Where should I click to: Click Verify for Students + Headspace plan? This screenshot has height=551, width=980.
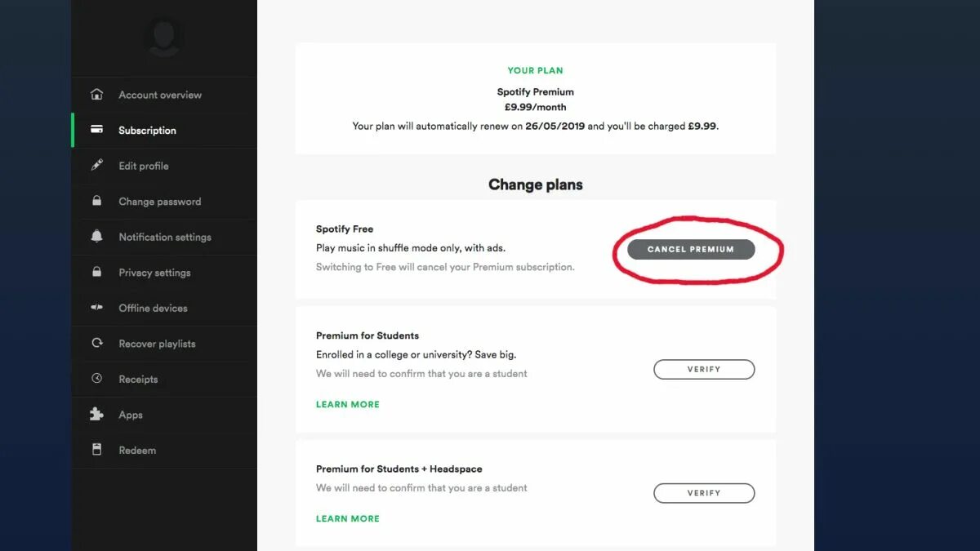[x=704, y=493]
